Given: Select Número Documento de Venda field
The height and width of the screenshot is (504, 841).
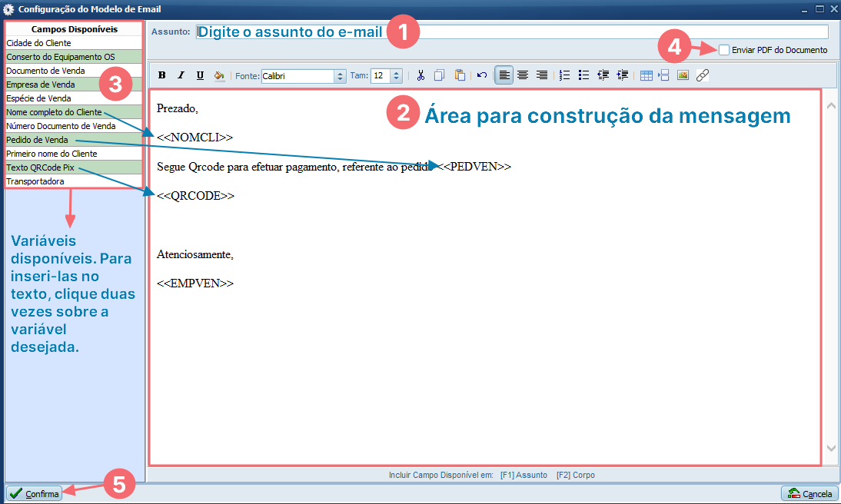Looking at the screenshot, I should coord(74,126).
